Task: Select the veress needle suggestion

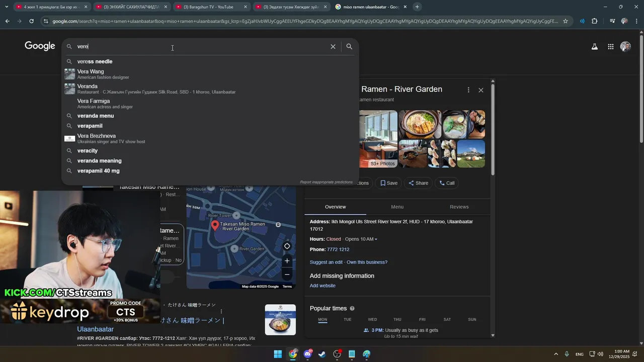Action: (x=210, y=61)
